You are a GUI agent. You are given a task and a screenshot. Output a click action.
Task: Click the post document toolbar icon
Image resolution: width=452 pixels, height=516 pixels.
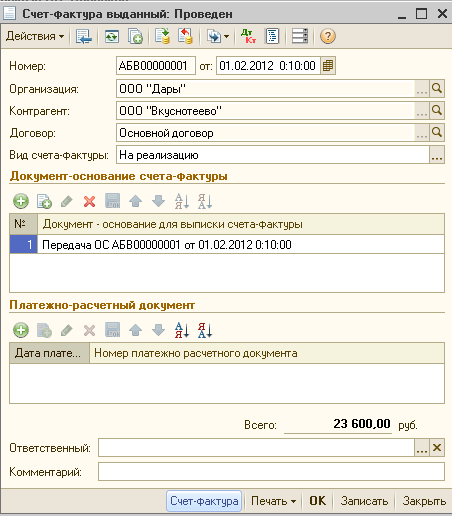point(162,36)
